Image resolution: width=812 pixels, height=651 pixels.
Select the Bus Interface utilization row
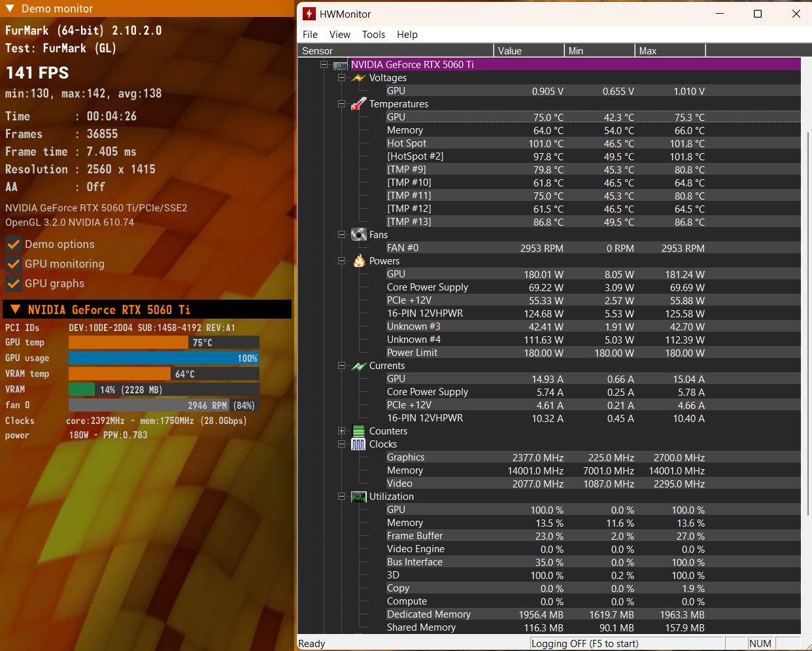click(593, 562)
